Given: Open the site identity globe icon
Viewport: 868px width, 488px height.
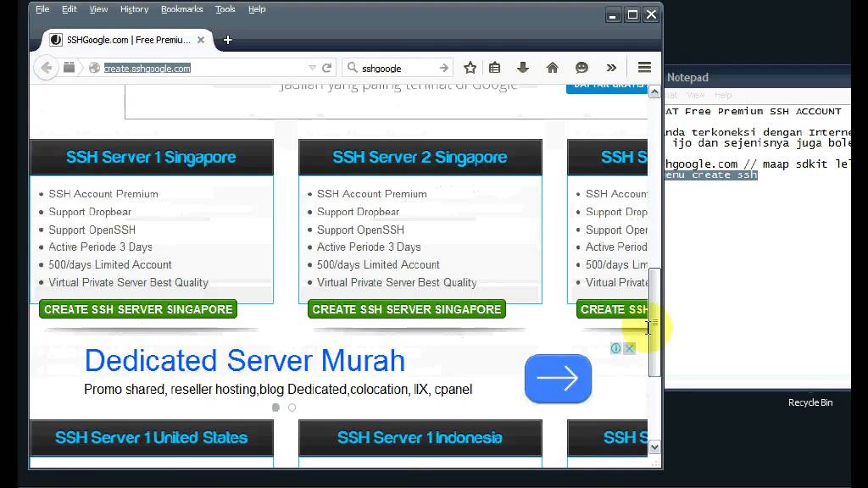Looking at the screenshot, I should tap(95, 68).
